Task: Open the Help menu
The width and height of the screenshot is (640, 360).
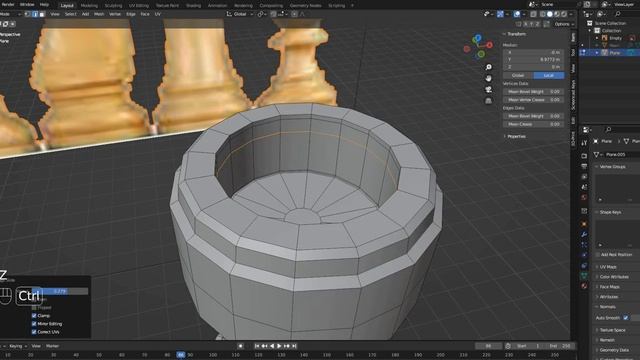Action: click(44, 4)
